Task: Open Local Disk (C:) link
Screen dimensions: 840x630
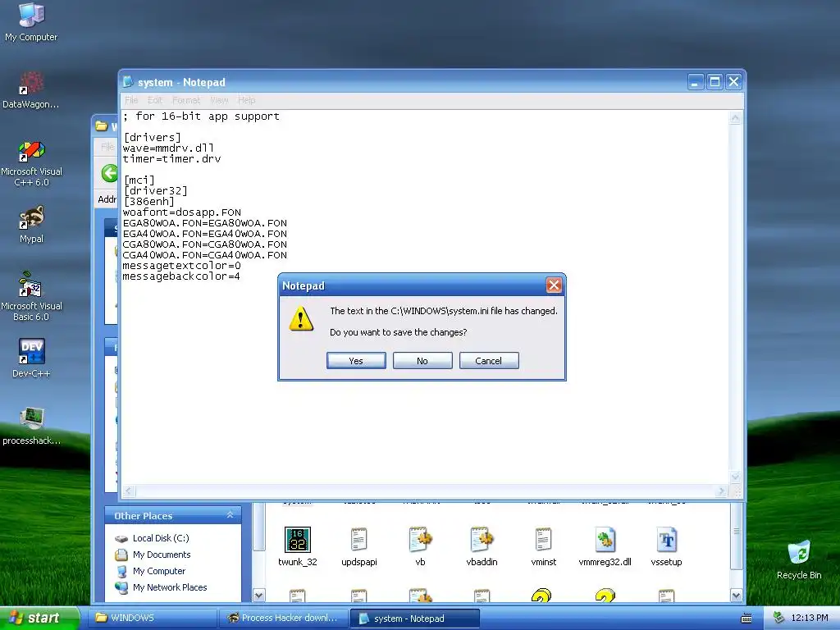Action: pos(161,538)
